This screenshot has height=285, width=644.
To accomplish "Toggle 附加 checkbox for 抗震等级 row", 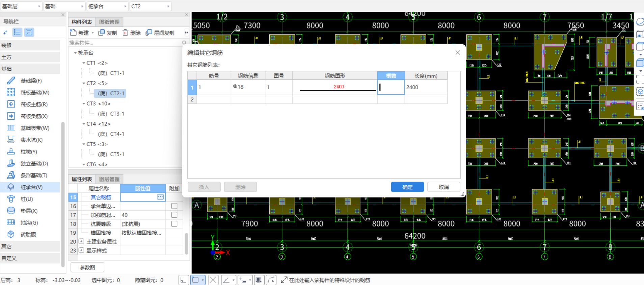I will (174, 223).
